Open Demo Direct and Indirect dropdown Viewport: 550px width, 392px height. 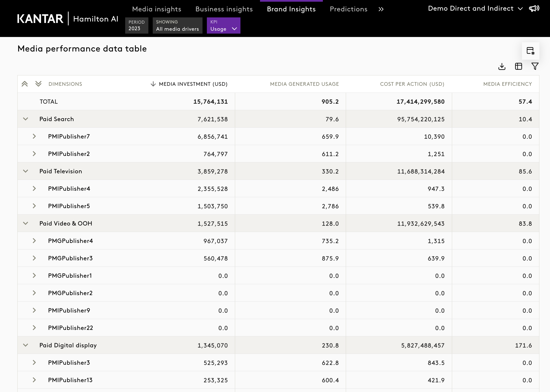(475, 9)
